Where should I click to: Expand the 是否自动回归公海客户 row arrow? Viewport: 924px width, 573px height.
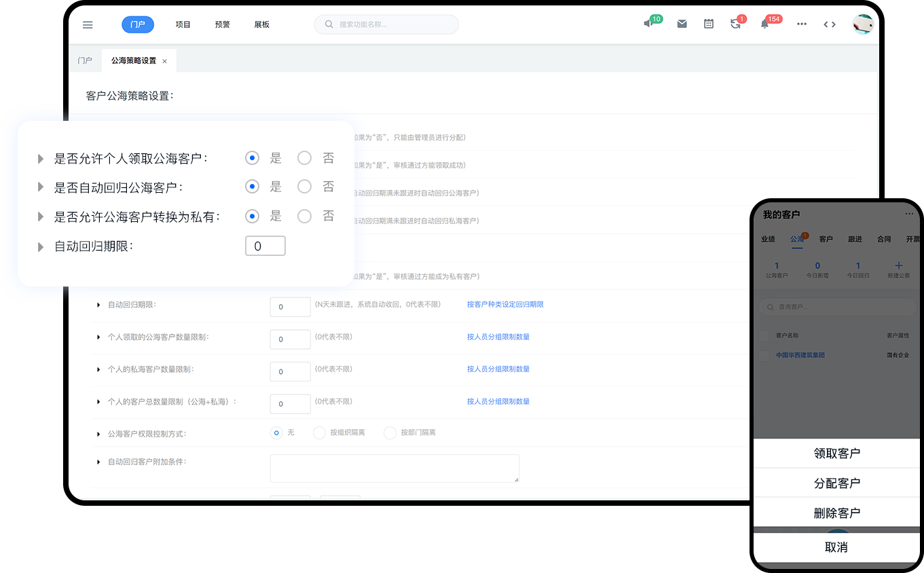(41, 187)
